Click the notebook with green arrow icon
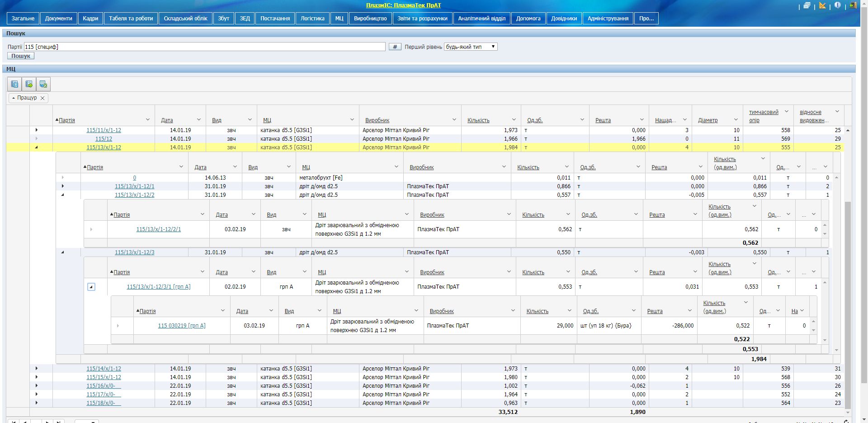The image size is (868, 423). click(x=29, y=84)
